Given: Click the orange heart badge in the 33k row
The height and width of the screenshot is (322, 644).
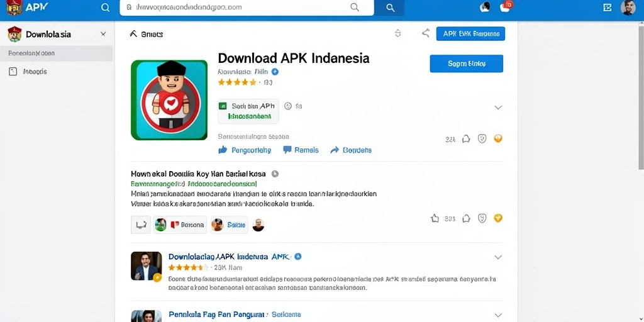Looking at the screenshot, I should point(498,218).
